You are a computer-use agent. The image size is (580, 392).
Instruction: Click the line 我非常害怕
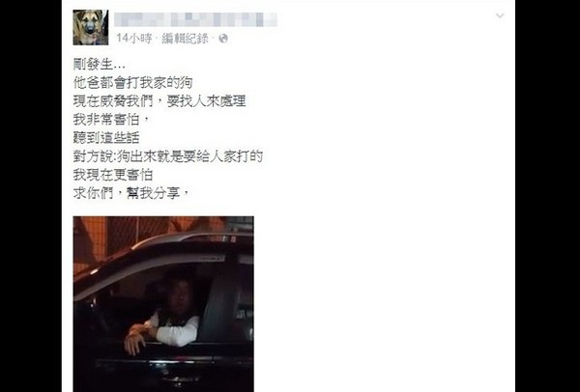[x=110, y=120]
